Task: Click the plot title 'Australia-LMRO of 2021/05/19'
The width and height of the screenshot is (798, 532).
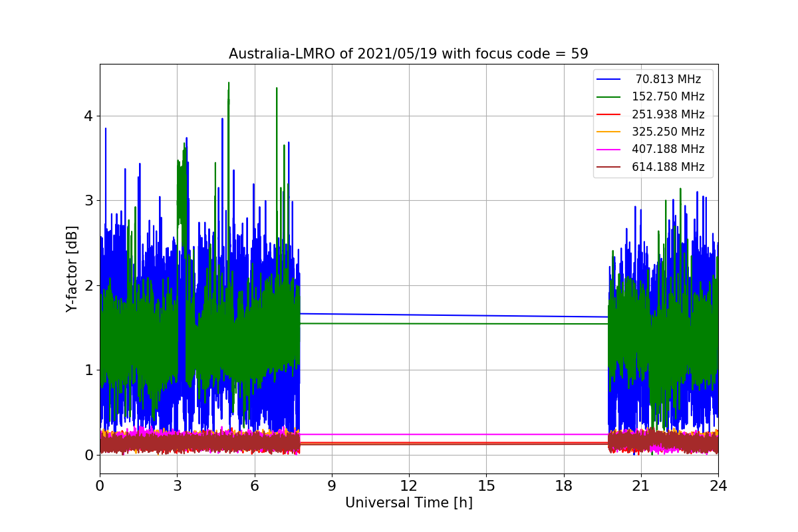Action: point(408,54)
